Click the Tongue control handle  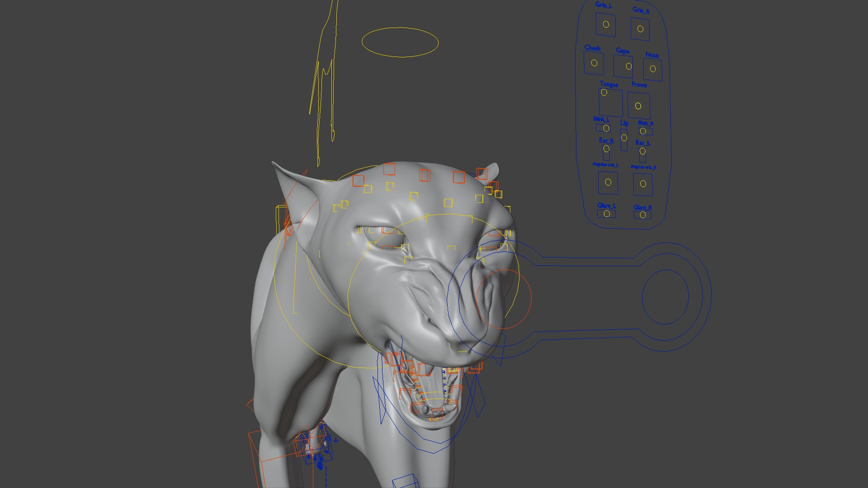[x=604, y=93]
